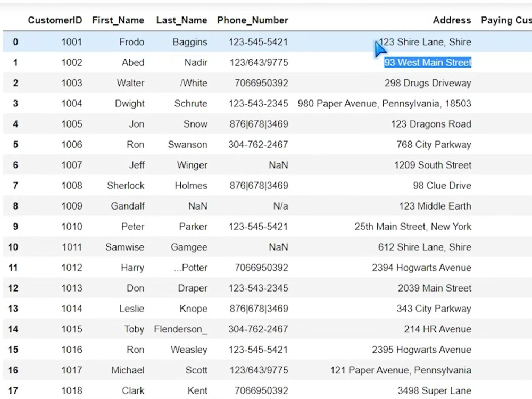
Task: Click last name Baggins
Action: coord(190,42)
